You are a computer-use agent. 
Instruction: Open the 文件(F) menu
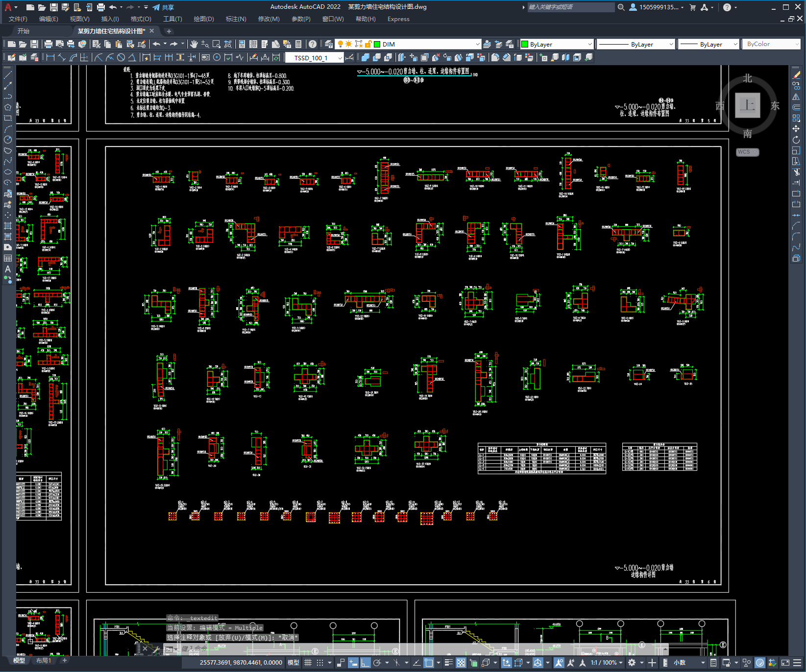point(18,19)
